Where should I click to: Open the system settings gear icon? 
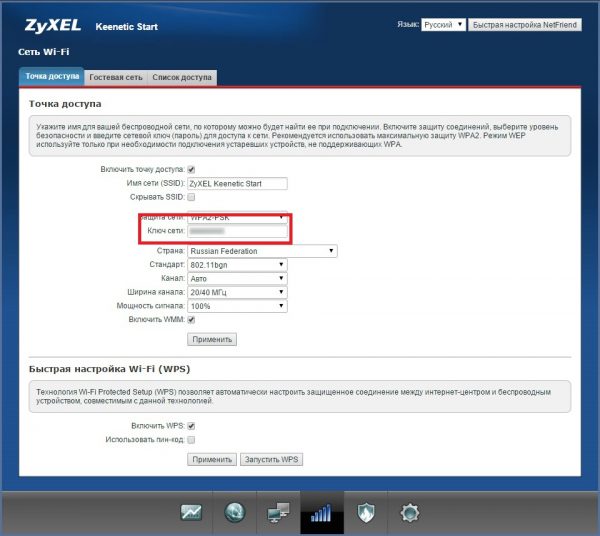[x=410, y=513]
